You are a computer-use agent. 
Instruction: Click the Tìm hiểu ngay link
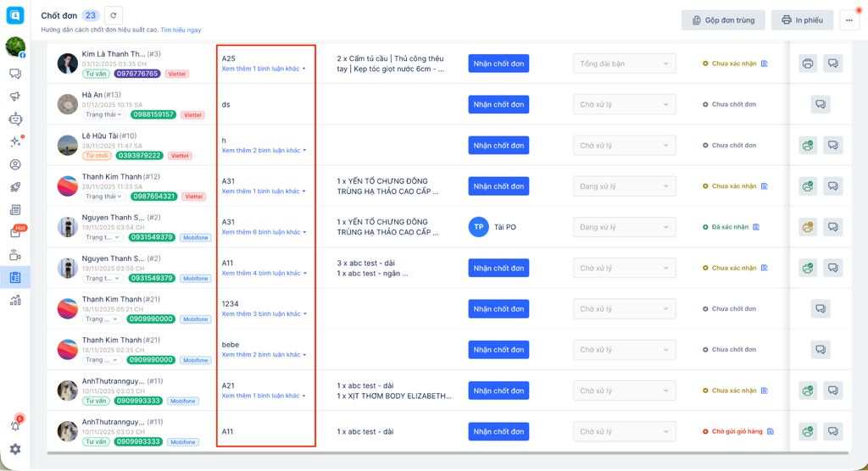click(181, 30)
